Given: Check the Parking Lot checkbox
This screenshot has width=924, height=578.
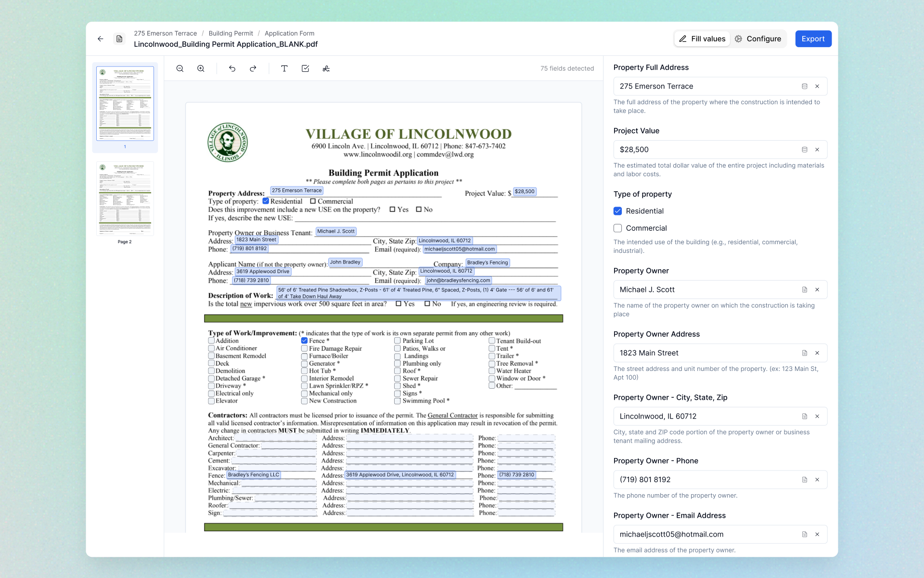Looking at the screenshot, I should tap(398, 341).
